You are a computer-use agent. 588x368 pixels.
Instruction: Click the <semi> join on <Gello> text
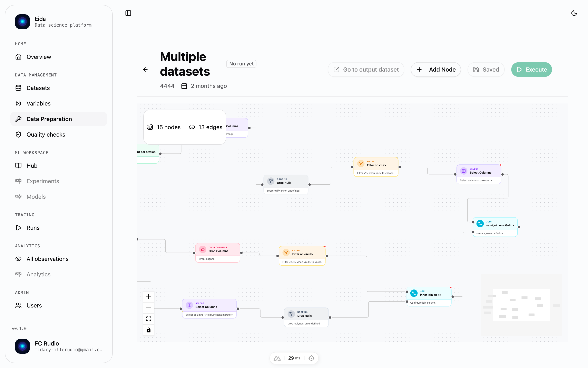point(489,233)
